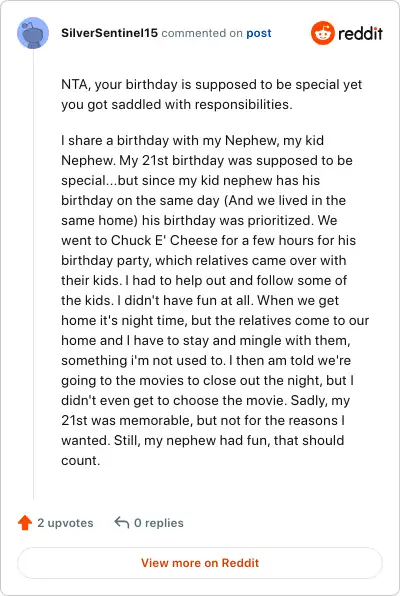Screen dimensions: 400x596
Task: Upvote the comment with the orange arrow
Action: click(25, 523)
